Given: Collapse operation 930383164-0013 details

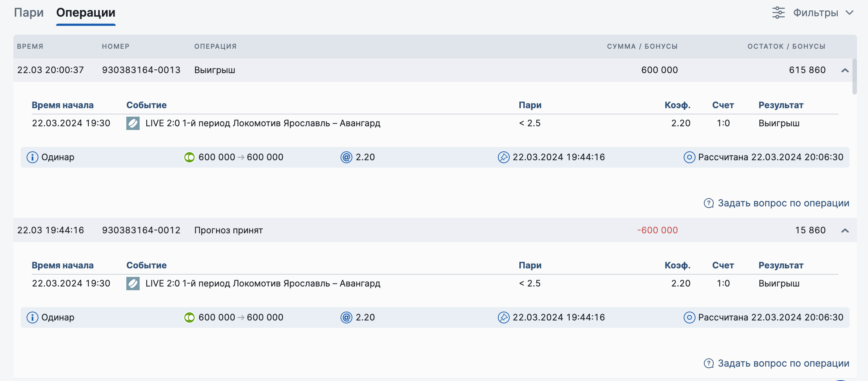Looking at the screenshot, I should pos(845,70).
